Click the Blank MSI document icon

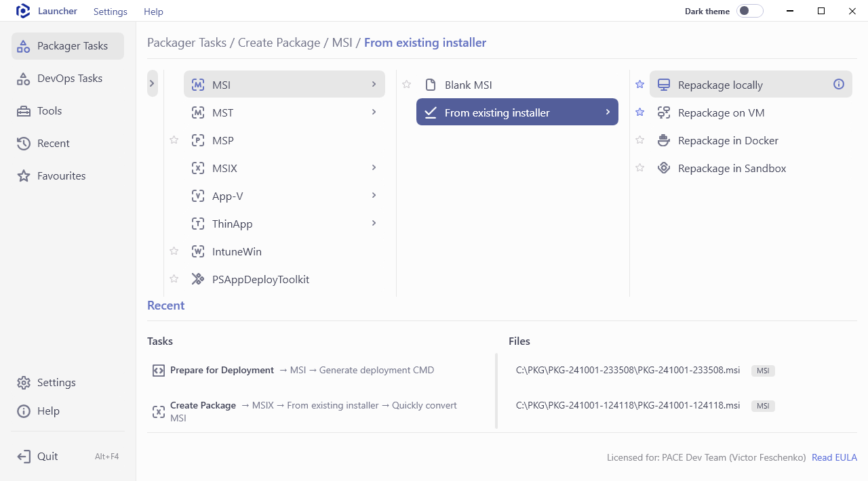click(x=430, y=85)
